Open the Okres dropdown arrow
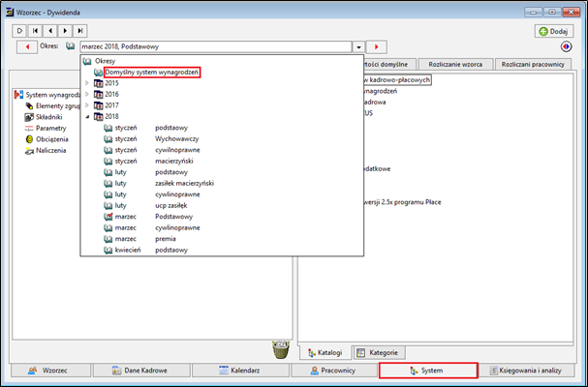Viewport: 588px width, 387px height. (x=358, y=47)
